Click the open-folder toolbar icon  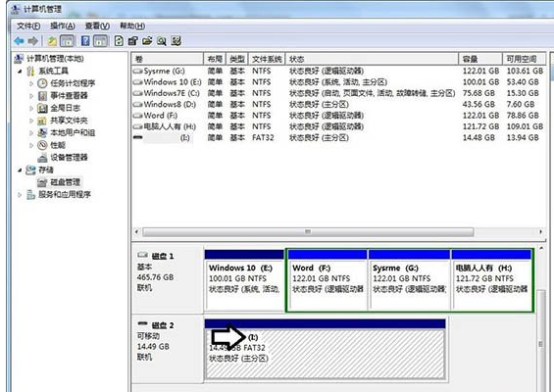(x=147, y=41)
